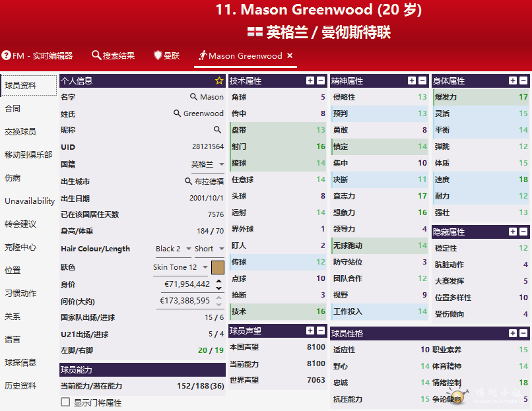This screenshot has width=532, height=411.
Task: Open the Black 2 hair colour dropdown
Action: click(173, 249)
